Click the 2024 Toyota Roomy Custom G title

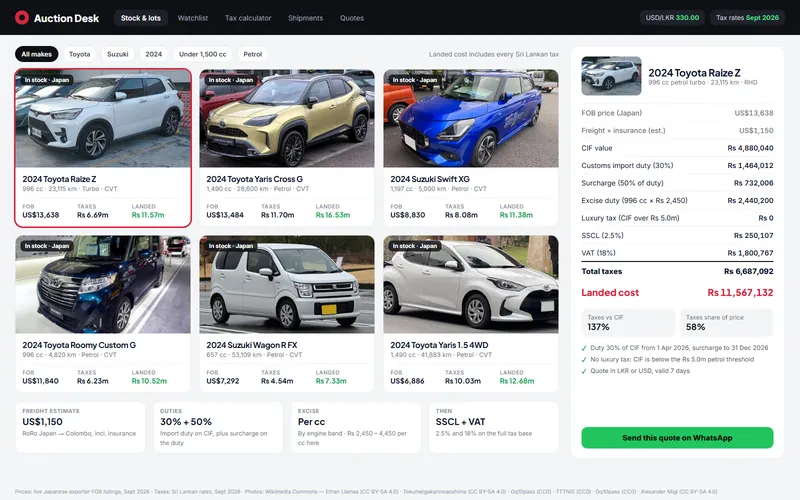tap(79, 345)
